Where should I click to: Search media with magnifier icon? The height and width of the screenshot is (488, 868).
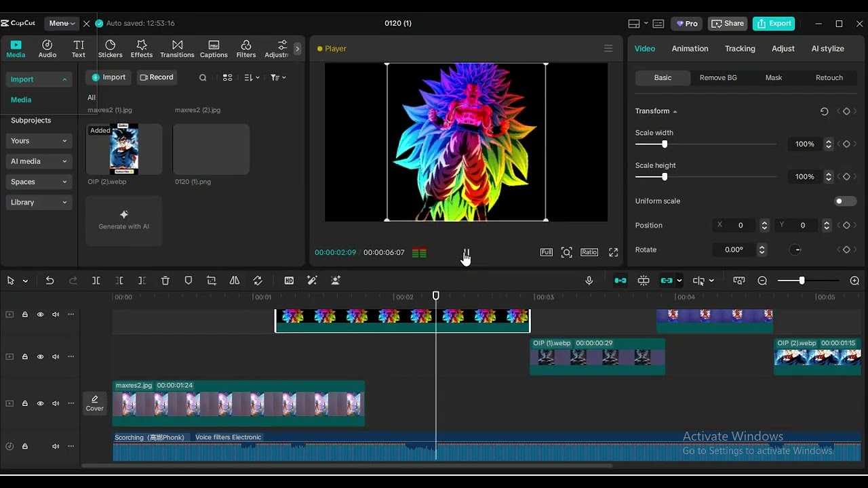coord(203,78)
